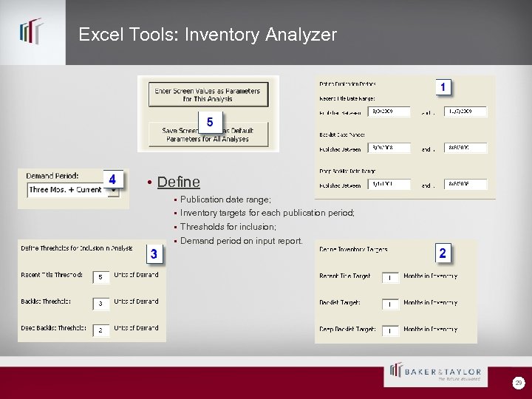The width and height of the screenshot is (532, 399).
Task: Open the Demand Period dropdown
Action: coord(114,191)
